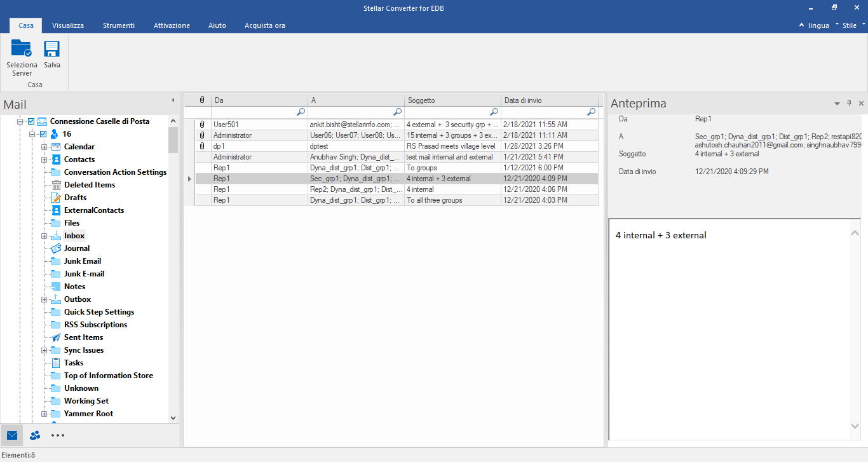Viewport: 868px width, 462px height.
Task: Click the Outbox tray icon
Action: (56, 299)
